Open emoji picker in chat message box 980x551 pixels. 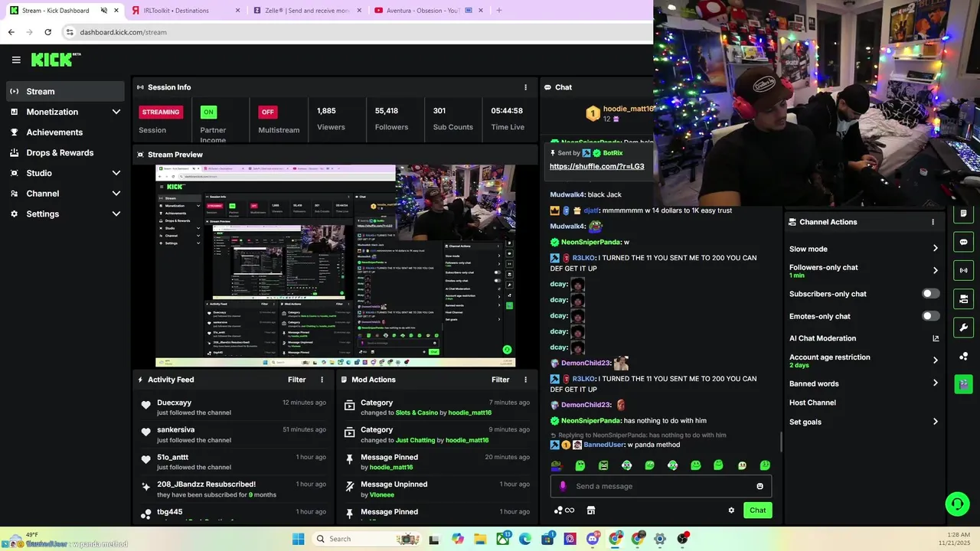click(x=759, y=486)
